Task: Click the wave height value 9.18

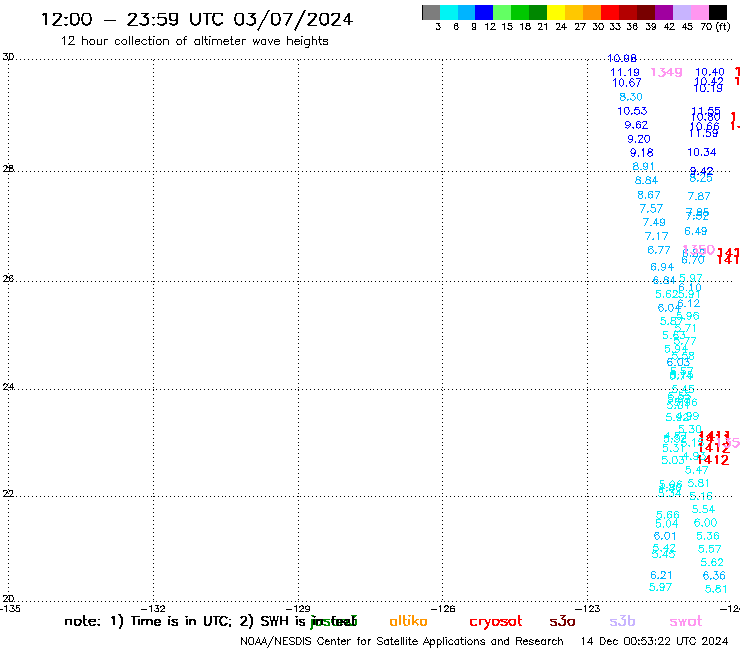Action: click(x=641, y=153)
